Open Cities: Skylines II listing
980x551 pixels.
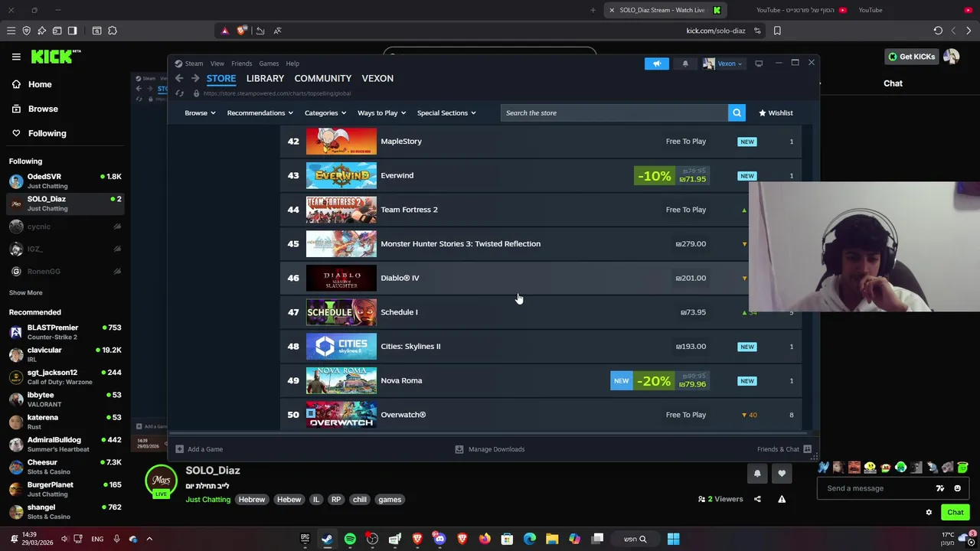click(541, 346)
